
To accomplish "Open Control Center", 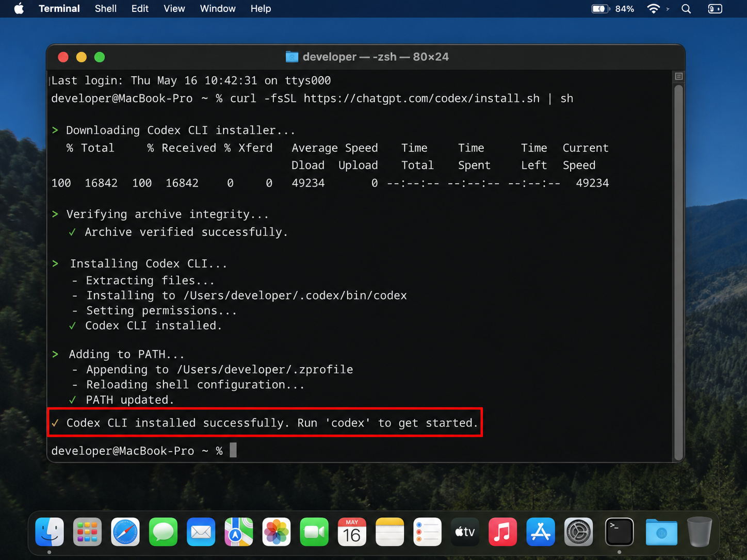I will [x=715, y=9].
